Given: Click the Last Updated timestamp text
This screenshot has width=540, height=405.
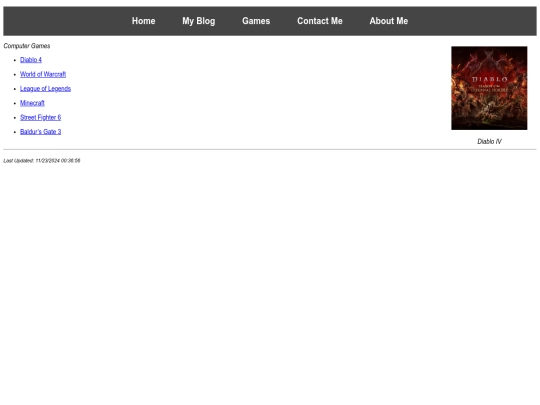Looking at the screenshot, I should (x=42, y=160).
